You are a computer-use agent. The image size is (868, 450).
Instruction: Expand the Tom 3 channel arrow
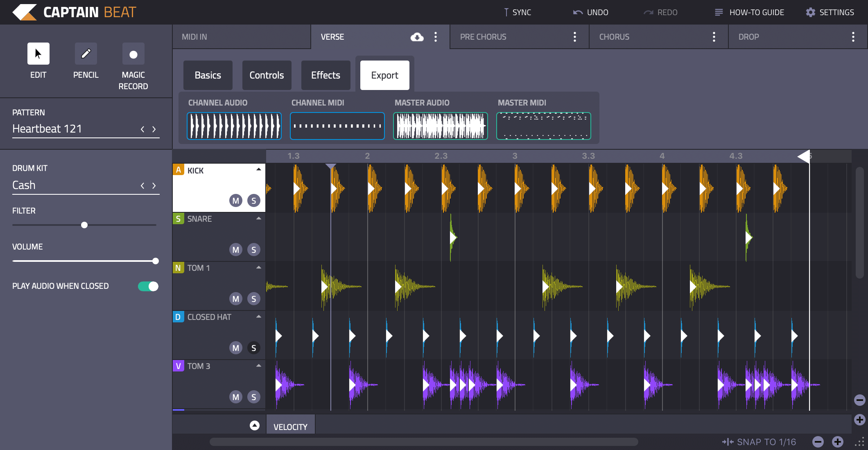(x=259, y=366)
